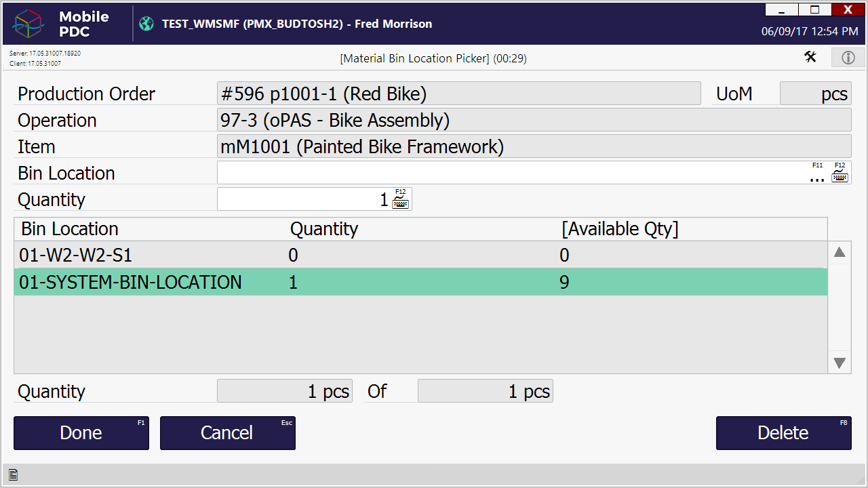
Task: Click the Bin Location column header
Action: 70,229
